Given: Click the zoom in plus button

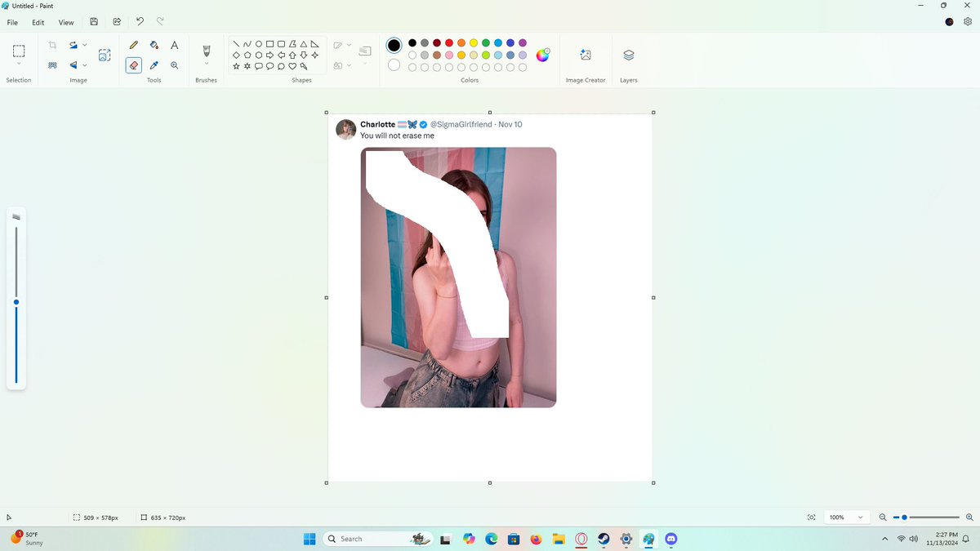Looking at the screenshot, I should pyautogui.click(x=969, y=518).
